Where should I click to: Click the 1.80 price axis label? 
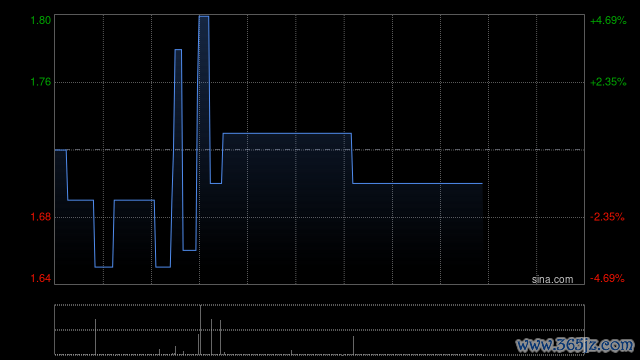41,20
